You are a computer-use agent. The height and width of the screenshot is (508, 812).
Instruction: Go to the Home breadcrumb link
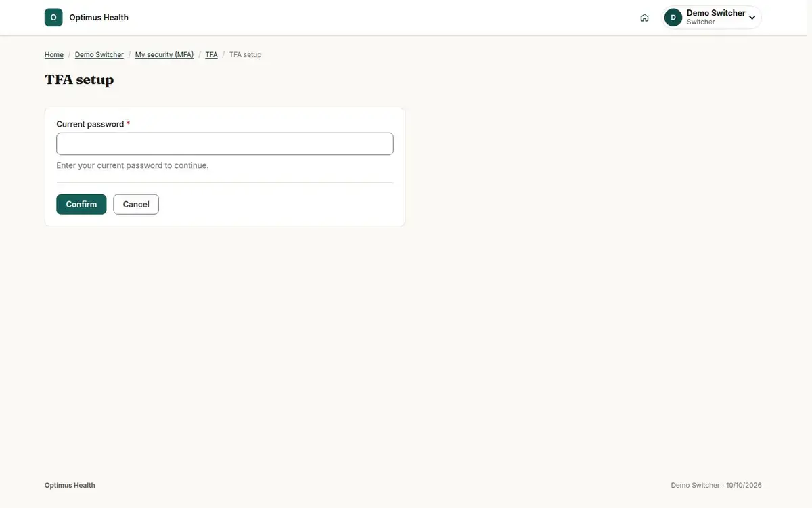(x=54, y=55)
